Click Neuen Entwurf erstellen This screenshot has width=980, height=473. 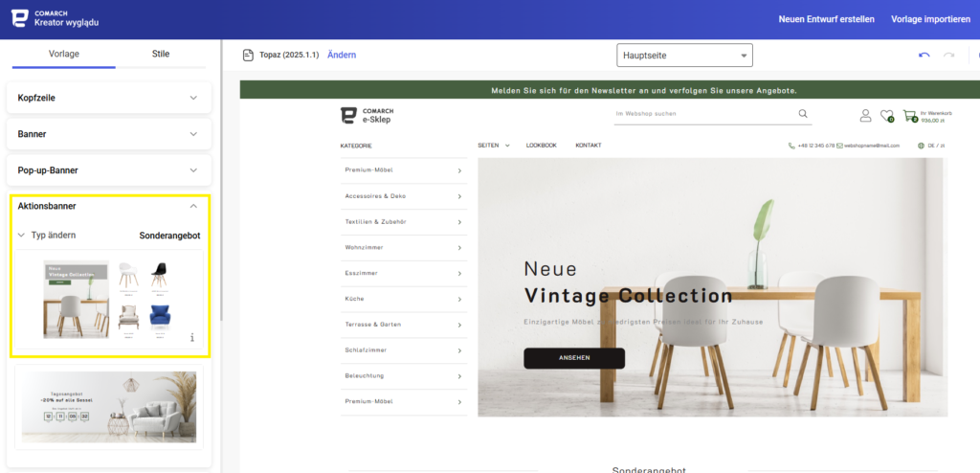[826, 19]
